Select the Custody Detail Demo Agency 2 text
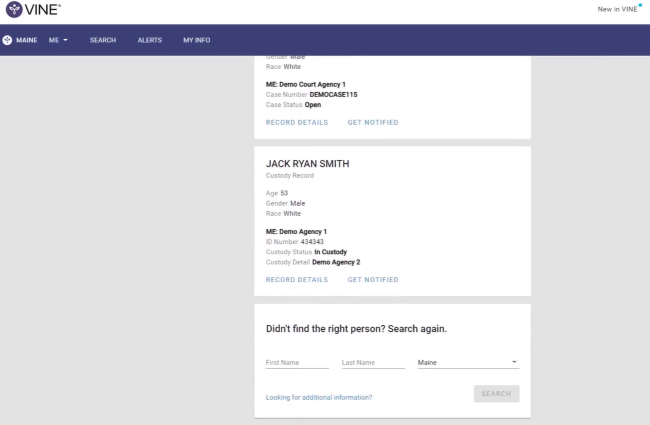 (x=313, y=262)
